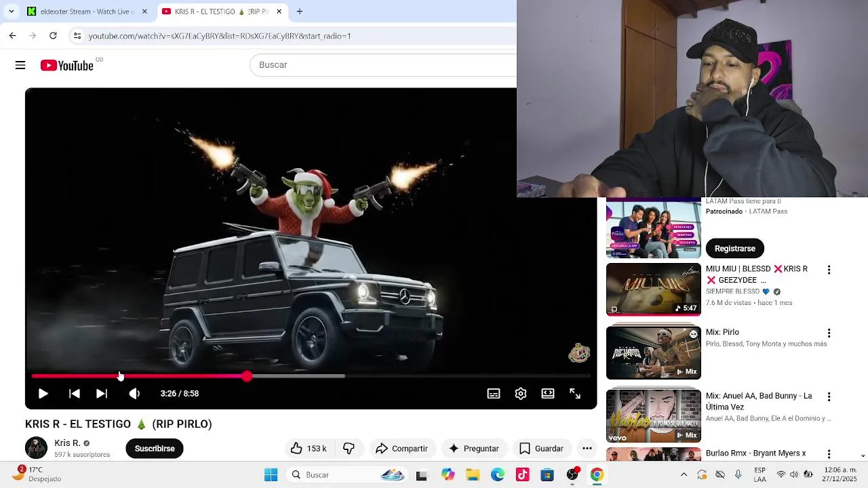
Task: Click the red progress bar scrubber handle
Action: (247, 375)
